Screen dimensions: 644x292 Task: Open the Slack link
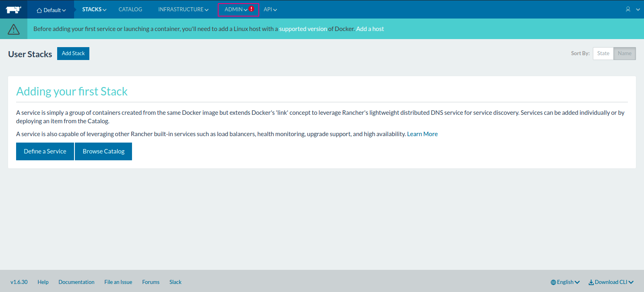(x=175, y=282)
